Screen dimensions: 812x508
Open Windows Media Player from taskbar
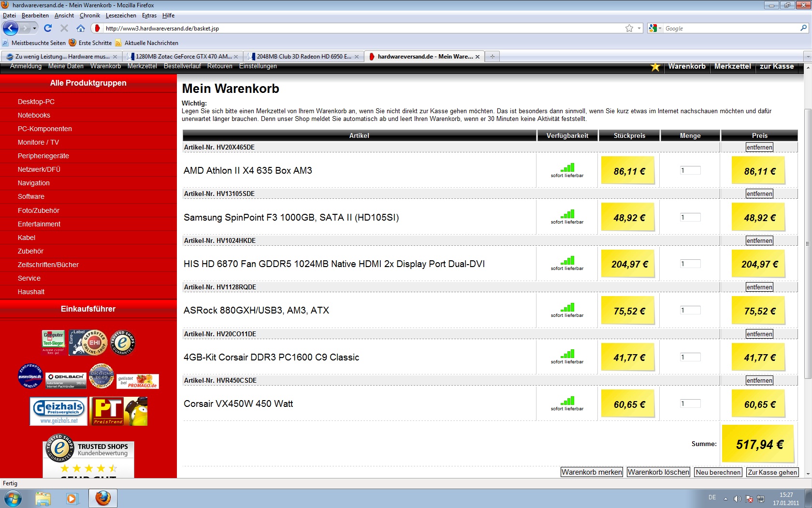tap(72, 498)
